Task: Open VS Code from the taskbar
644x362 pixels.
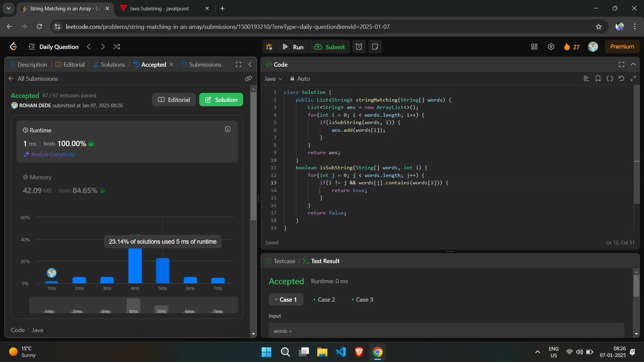Action: 340,352
